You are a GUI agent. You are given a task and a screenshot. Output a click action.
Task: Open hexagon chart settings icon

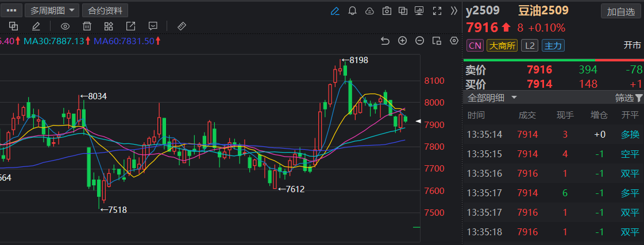pyautogui.click(x=454, y=41)
